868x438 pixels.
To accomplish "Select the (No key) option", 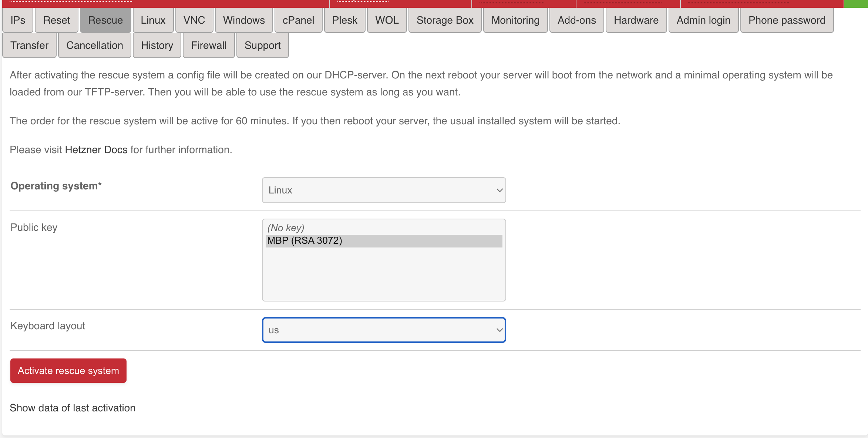I will click(x=286, y=228).
